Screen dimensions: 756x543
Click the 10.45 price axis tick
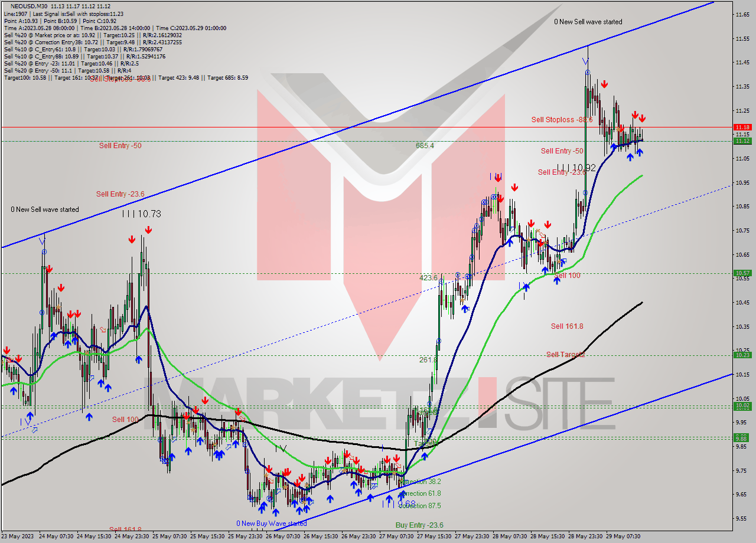point(743,303)
